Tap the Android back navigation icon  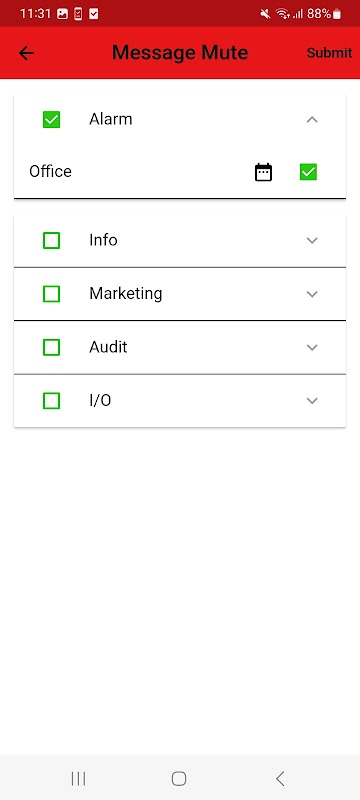(279, 778)
